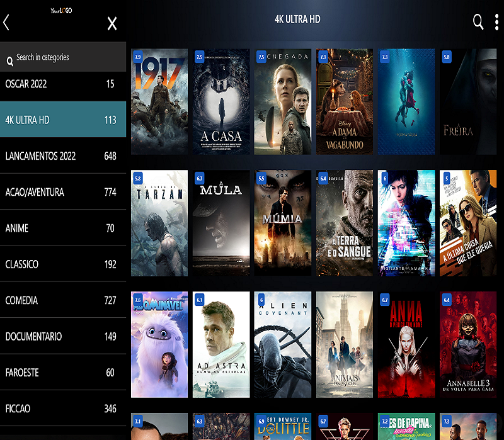The image size is (504, 440).
Task: Open the 1917 movie poster
Action: pyautogui.click(x=159, y=101)
